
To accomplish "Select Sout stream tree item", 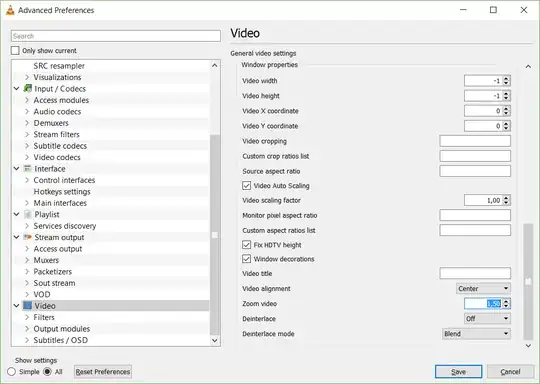I will 54,283.
